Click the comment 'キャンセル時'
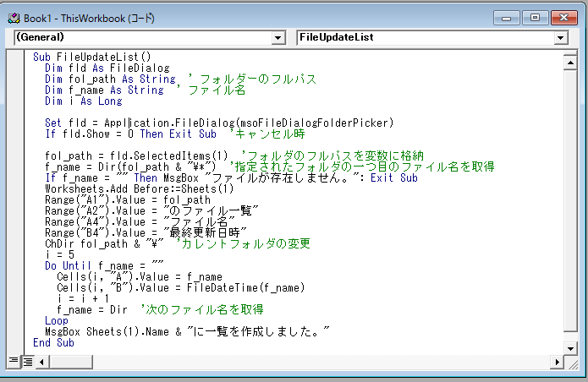This screenshot has width=588, height=382. click(270, 134)
